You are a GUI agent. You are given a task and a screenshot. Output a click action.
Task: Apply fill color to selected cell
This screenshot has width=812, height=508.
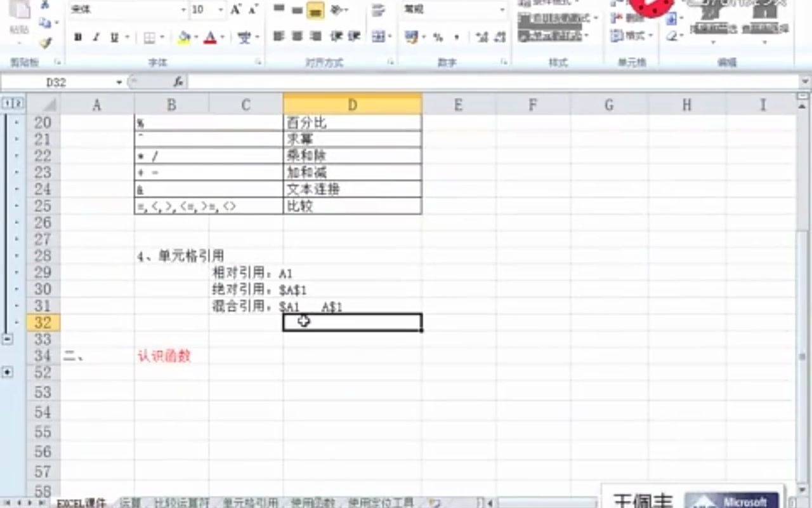(x=182, y=36)
